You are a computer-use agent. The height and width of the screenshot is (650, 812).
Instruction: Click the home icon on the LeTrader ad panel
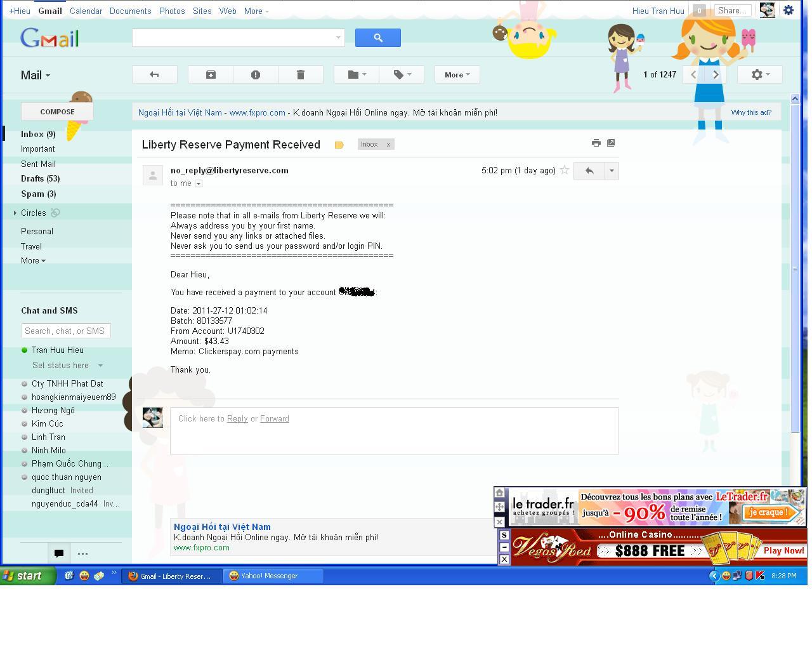[500, 493]
